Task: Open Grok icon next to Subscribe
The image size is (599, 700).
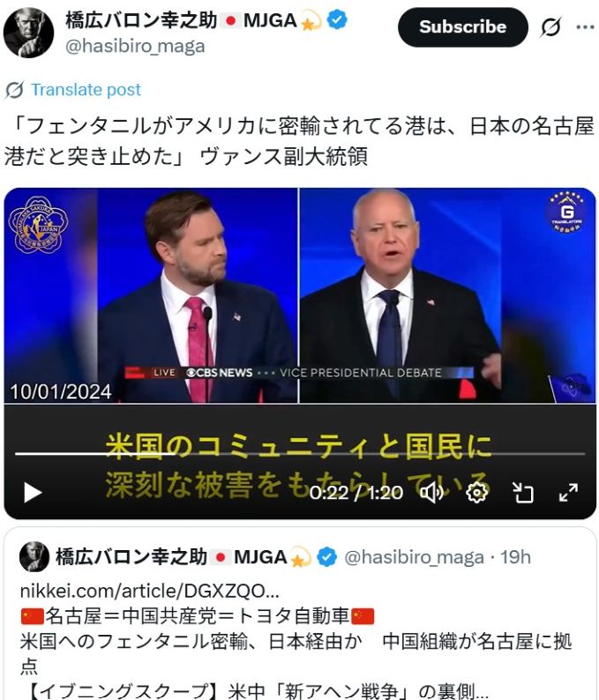Action: tap(550, 27)
